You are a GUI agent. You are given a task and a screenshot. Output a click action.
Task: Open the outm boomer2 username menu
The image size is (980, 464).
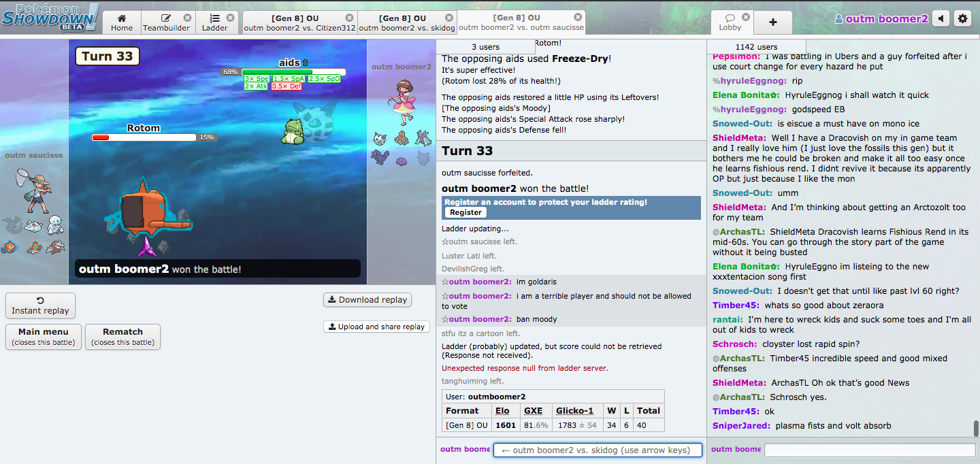[881, 19]
